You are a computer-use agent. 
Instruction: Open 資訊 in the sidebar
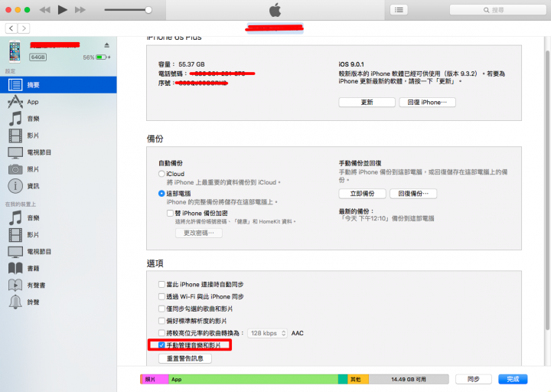click(x=58, y=186)
